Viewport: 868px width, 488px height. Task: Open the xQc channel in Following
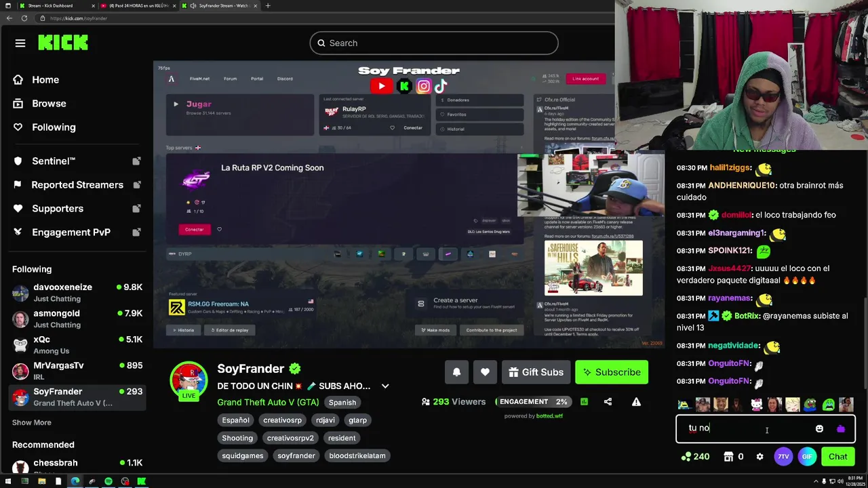[77, 345]
